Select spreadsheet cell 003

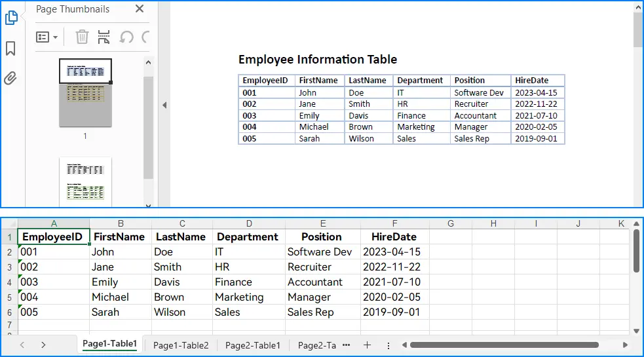click(x=53, y=282)
